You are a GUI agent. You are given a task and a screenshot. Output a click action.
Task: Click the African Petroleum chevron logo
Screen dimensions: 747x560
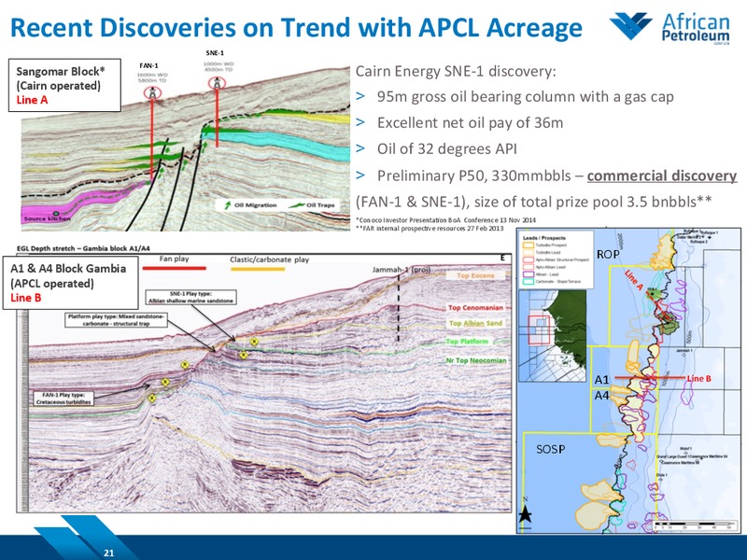(x=631, y=26)
